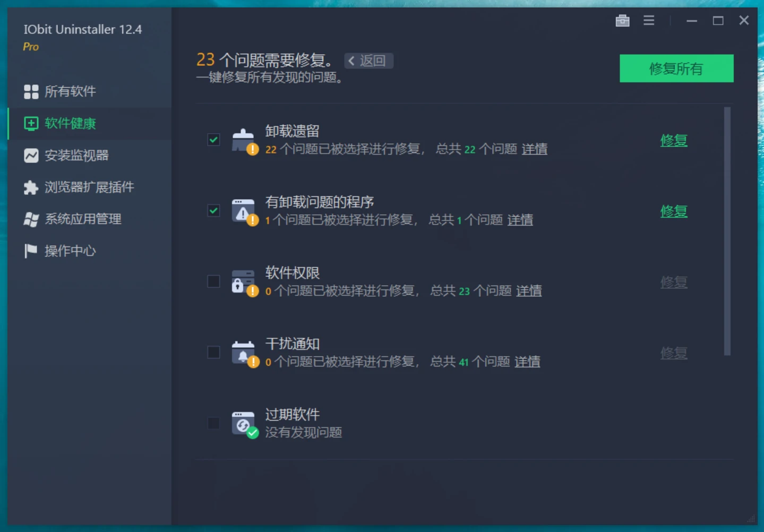
Task: Click the vertical scrollbar on the right
Action: click(x=727, y=231)
